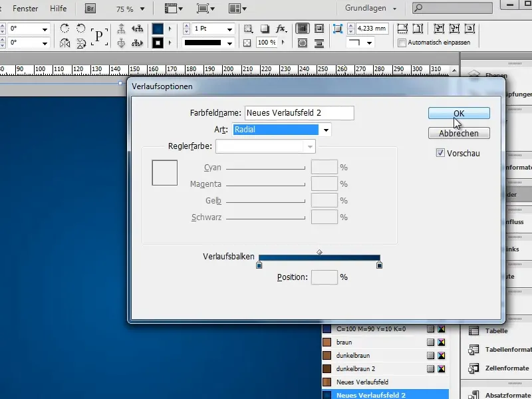Select the braun swatch row
The height and width of the screenshot is (399, 532).
tap(385, 342)
